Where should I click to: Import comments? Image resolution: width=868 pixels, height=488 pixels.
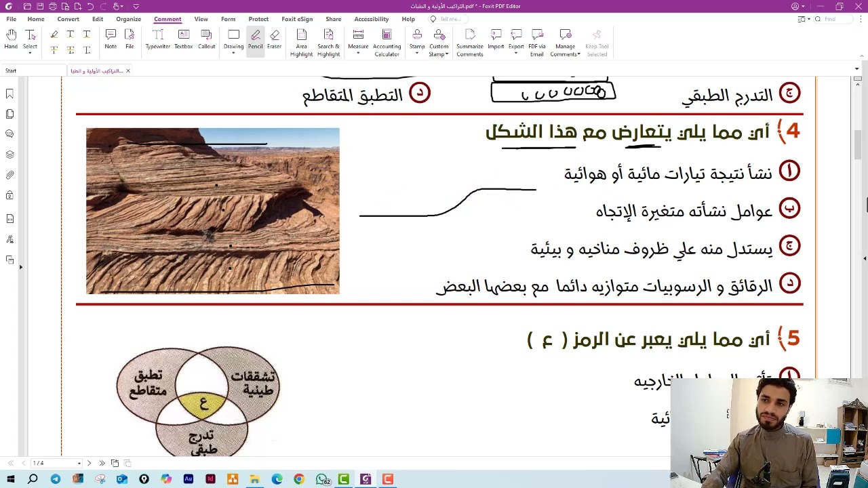tap(496, 39)
